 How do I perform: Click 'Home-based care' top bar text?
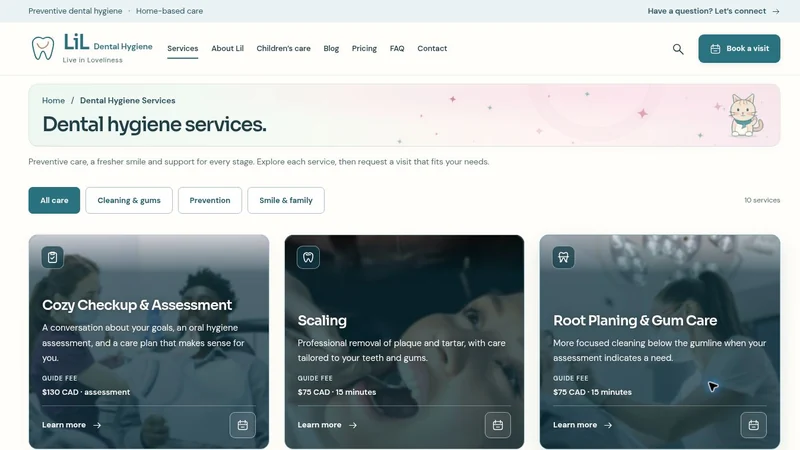tap(169, 11)
